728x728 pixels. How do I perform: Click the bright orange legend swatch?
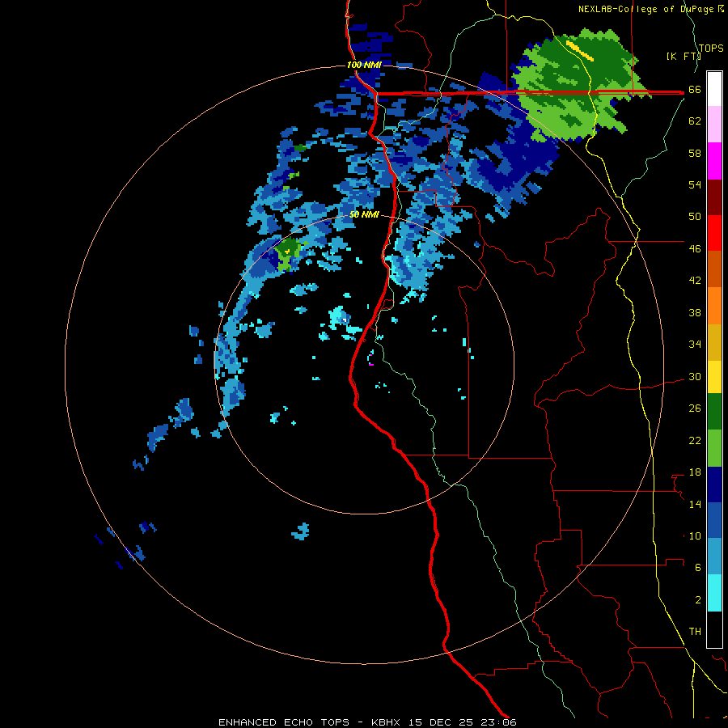(714, 306)
